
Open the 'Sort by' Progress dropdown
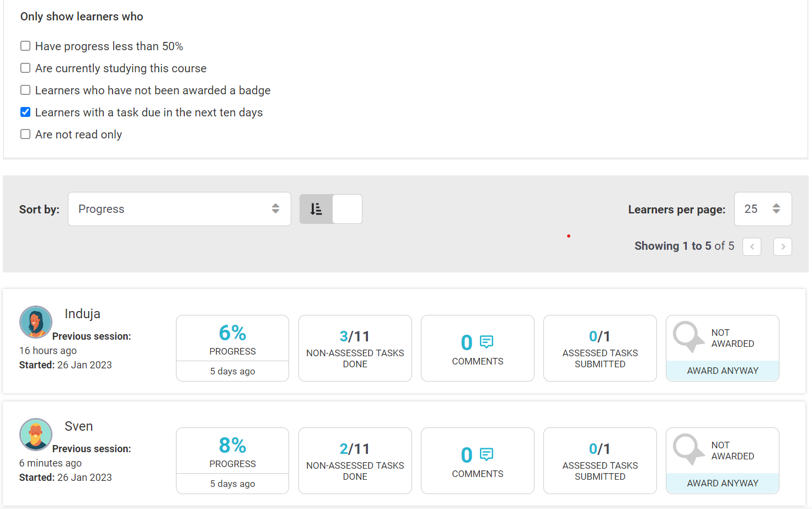pos(179,209)
